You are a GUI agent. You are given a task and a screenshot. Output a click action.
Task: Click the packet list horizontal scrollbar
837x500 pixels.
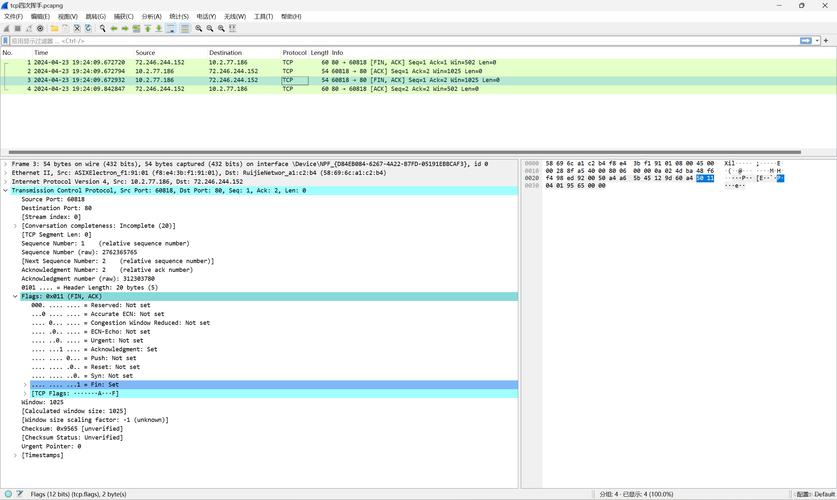coord(405,152)
